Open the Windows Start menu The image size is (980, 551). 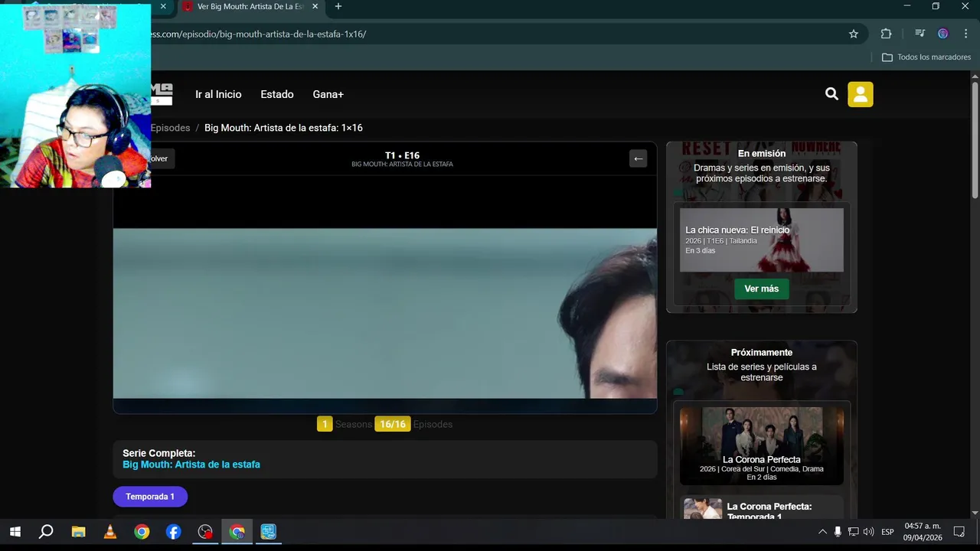coord(15,532)
